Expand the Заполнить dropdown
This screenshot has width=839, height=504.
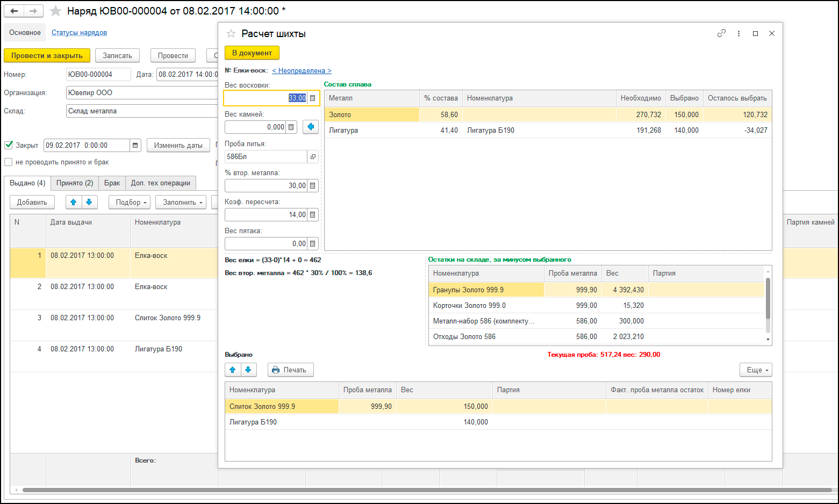point(181,202)
